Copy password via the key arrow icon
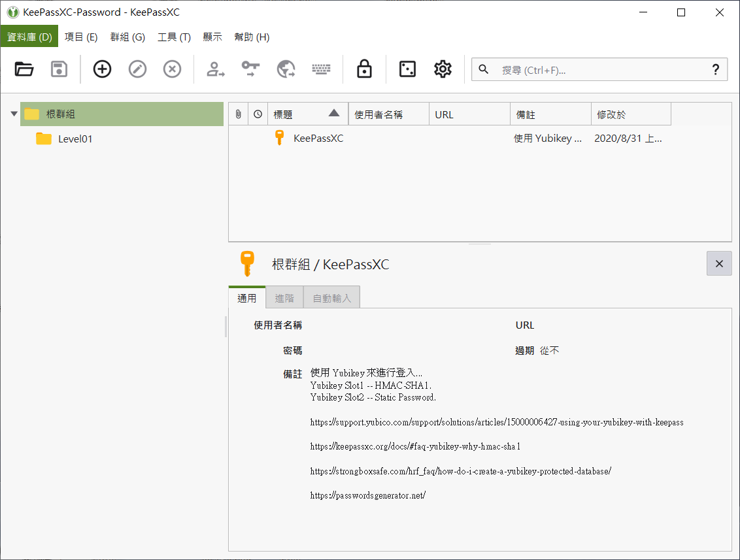Viewport: 740px width, 560px height. tap(250, 69)
